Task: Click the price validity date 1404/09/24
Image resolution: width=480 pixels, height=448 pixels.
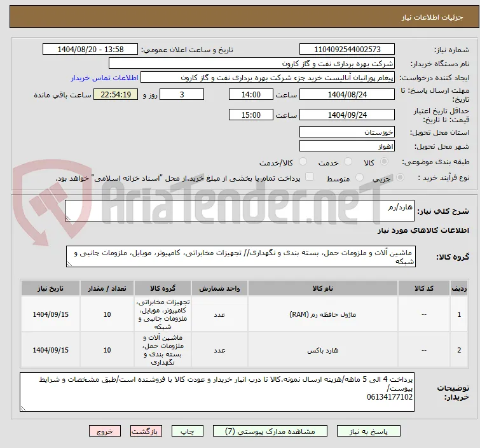Action: 347,115
